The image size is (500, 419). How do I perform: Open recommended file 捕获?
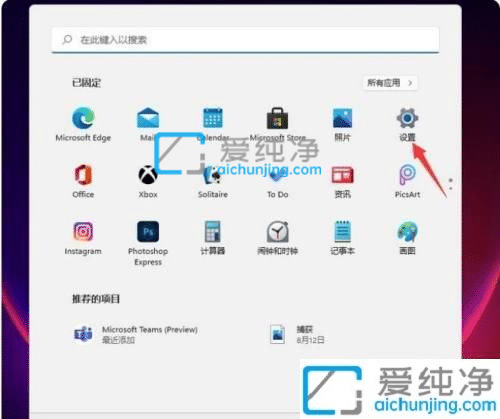pyautogui.click(x=297, y=334)
